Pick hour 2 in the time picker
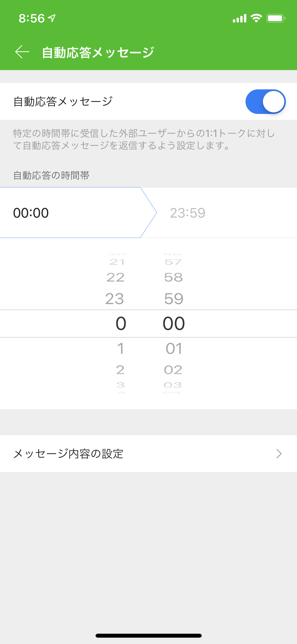This screenshot has width=297, height=644. (120, 370)
